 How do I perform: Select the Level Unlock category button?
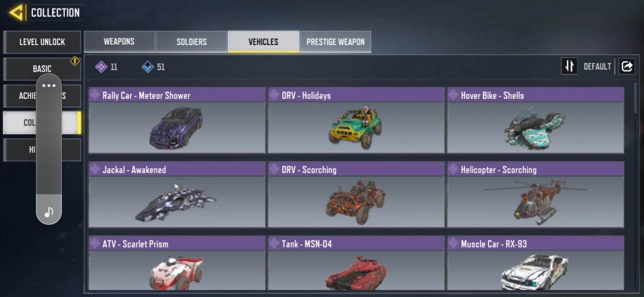[x=42, y=42]
